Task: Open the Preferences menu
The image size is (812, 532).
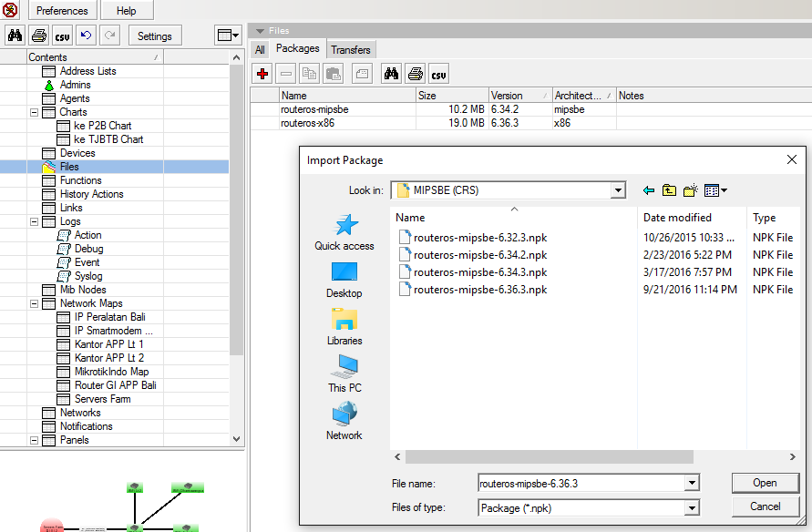Action: pos(62,10)
